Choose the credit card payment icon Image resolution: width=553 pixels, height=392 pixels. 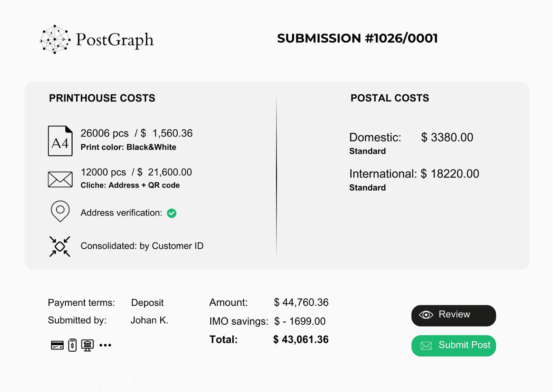pyautogui.click(x=57, y=345)
